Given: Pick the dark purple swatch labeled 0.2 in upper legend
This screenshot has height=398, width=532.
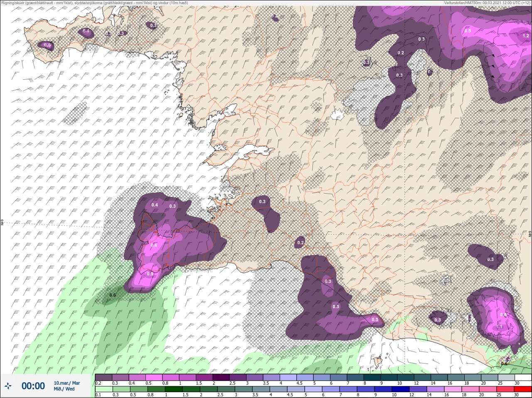Looking at the screenshot, I should coord(103,377).
